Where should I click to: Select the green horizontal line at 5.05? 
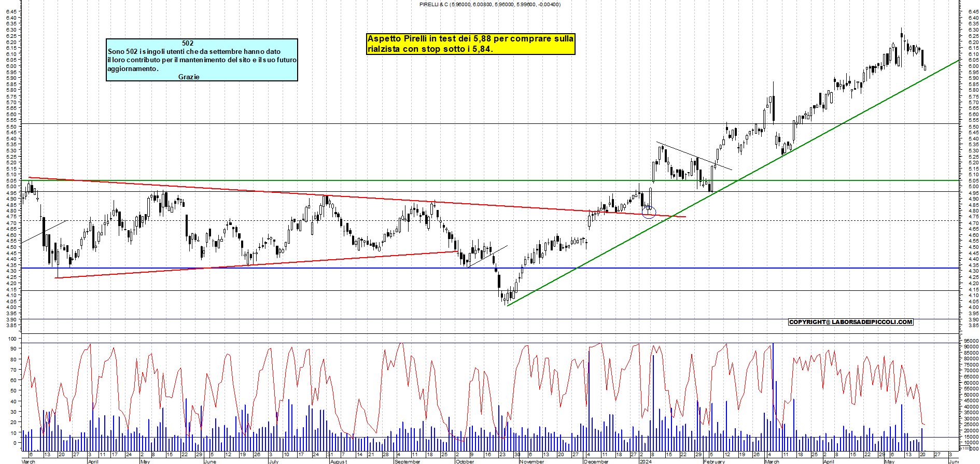click(x=490, y=180)
